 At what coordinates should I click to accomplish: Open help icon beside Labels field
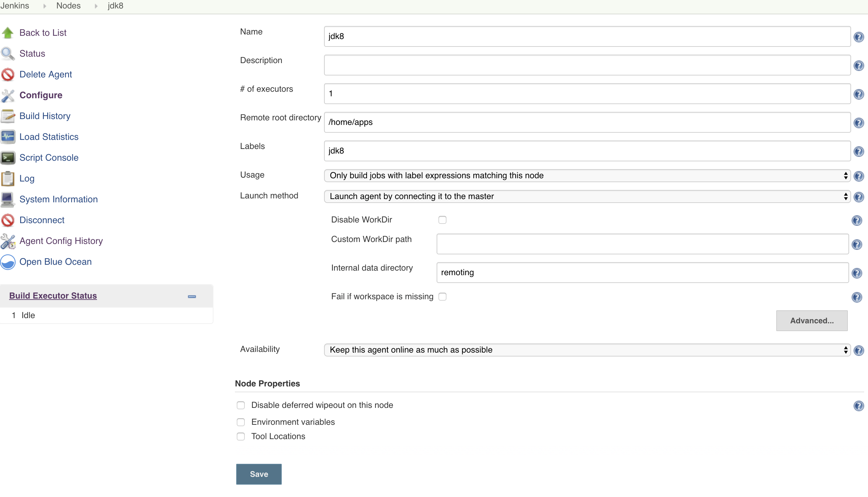tap(859, 151)
